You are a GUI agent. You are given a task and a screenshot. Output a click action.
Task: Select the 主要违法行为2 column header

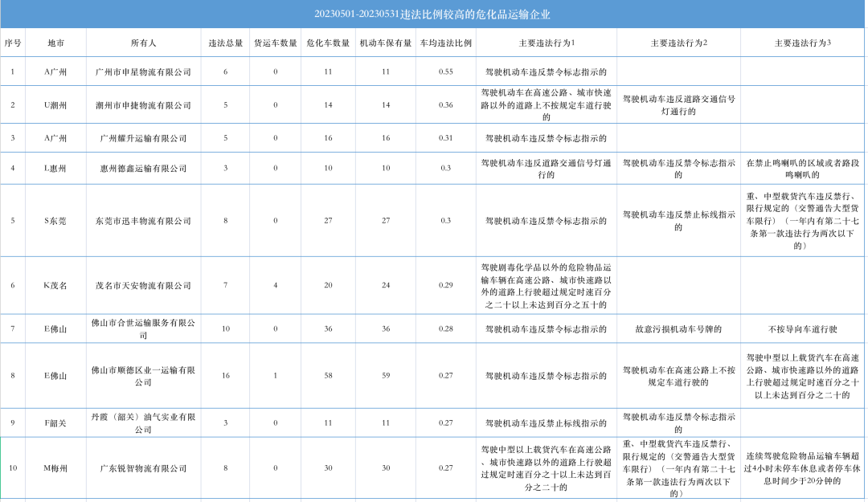point(678,43)
